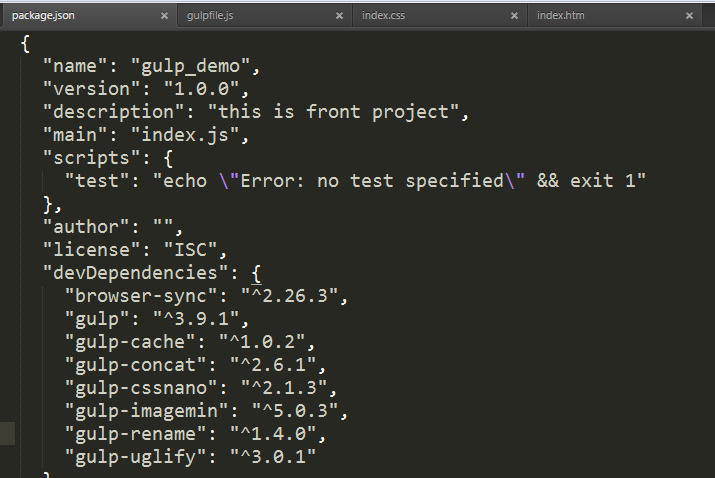Click the gutter fold marker beside gulp-rename

pos(7,433)
